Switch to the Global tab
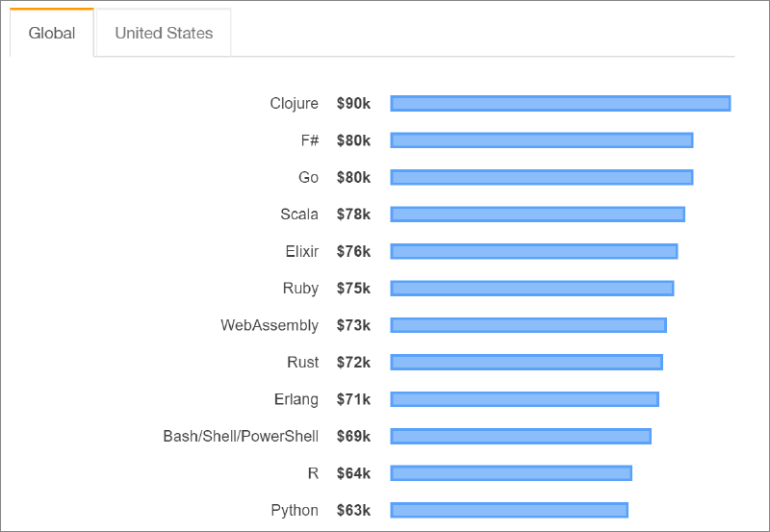This screenshot has width=770, height=532. [52, 34]
